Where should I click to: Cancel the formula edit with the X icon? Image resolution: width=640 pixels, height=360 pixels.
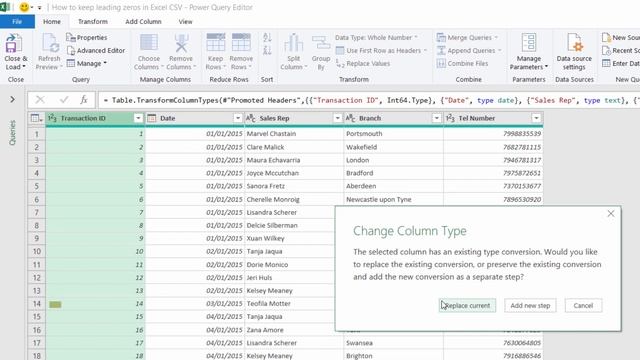coord(40,100)
